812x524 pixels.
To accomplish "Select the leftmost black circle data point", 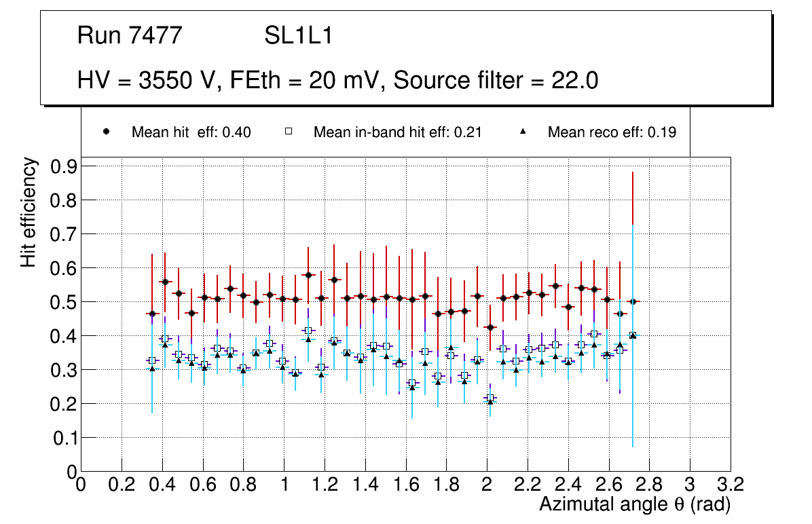I will click(x=152, y=314).
